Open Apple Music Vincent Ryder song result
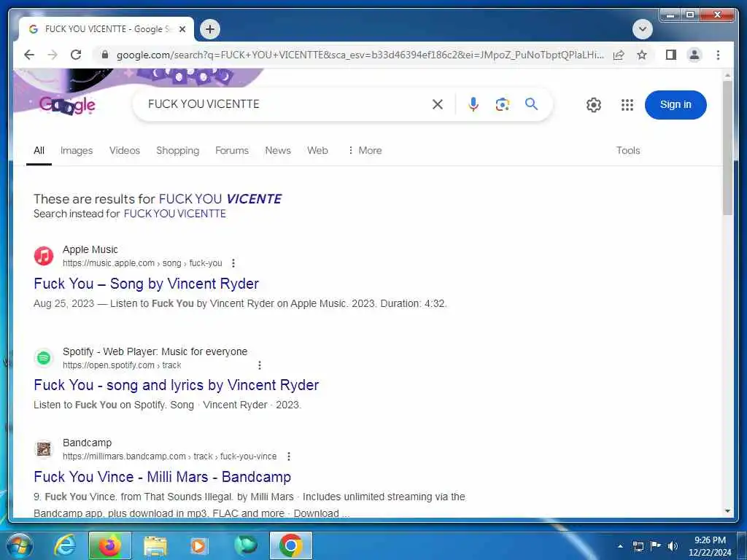 tap(146, 284)
